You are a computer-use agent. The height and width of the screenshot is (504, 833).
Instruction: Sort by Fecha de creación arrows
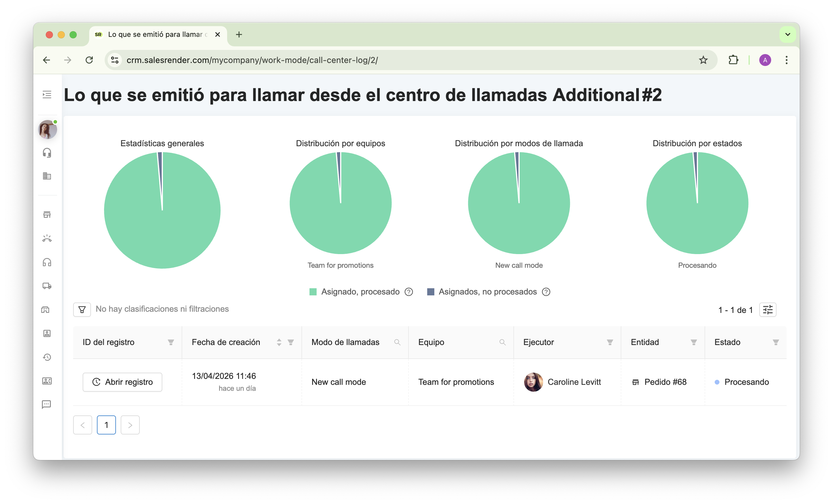pos(279,342)
